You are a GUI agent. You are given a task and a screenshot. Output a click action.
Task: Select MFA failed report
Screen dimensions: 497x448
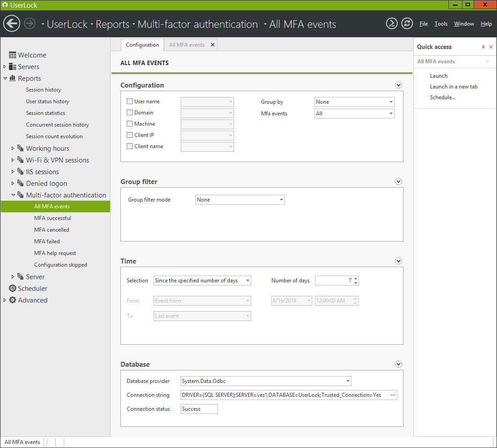click(x=47, y=242)
